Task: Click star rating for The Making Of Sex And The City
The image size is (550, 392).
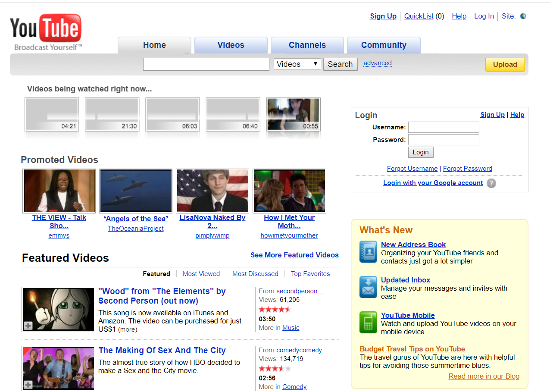Action: 275,368
